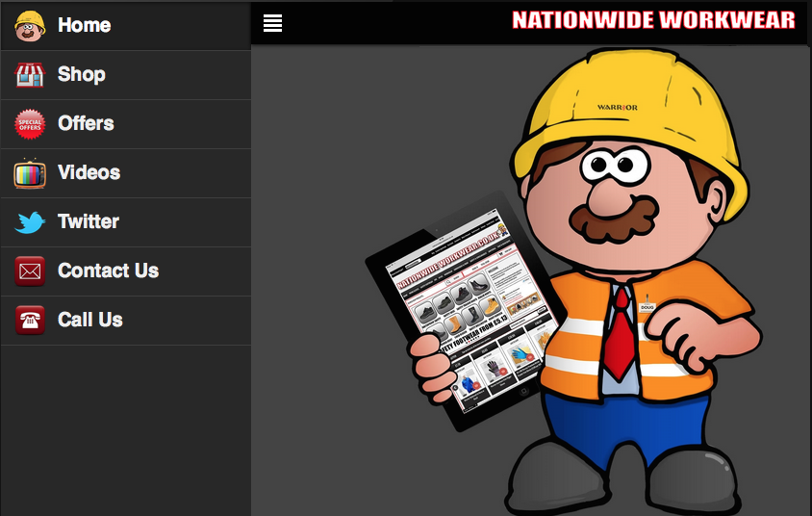Choose the Twitter menu entry
This screenshot has height=516, width=812.
point(126,222)
